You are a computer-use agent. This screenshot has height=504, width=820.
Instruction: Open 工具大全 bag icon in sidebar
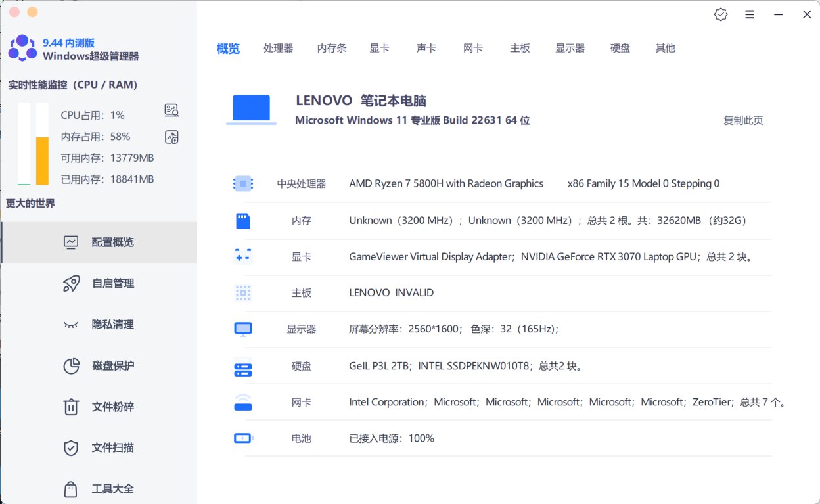click(x=71, y=489)
